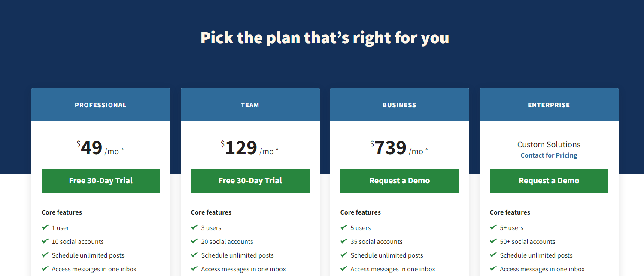Click checkmark beside Enterprise 5+ users
This screenshot has width=644, height=276.
[x=493, y=227]
